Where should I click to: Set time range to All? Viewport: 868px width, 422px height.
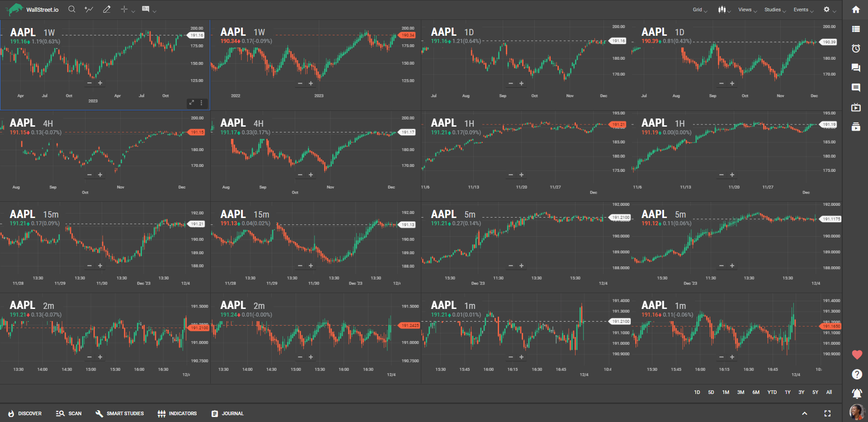(x=829, y=392)
